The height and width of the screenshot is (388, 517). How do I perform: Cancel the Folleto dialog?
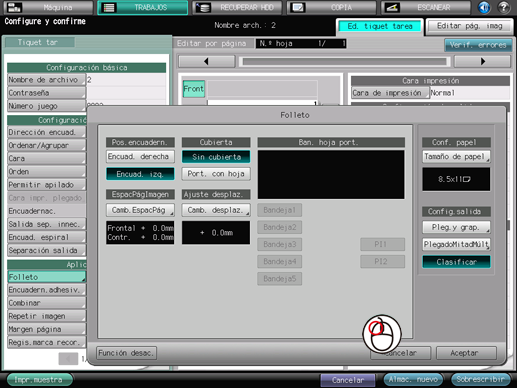point(400,353)
